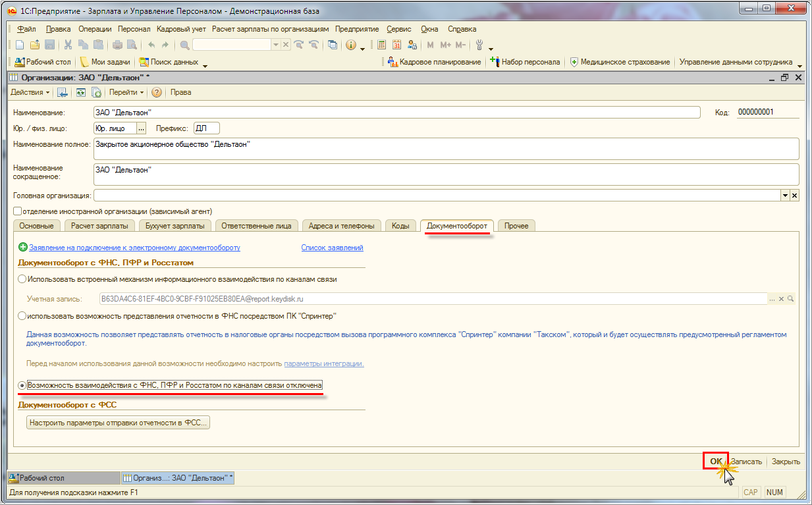Click the Рабочий стол toolbar button
The image size is (812, 505).
click(x=43, y=62)
